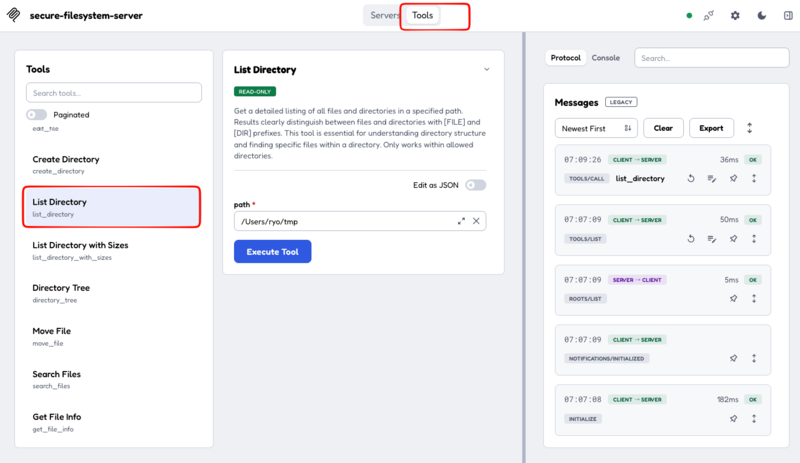Image resolution: width=800 pixels, height=463 pixels.
Task: Toggle dark mode moon icon
Action: pos(762,16)
